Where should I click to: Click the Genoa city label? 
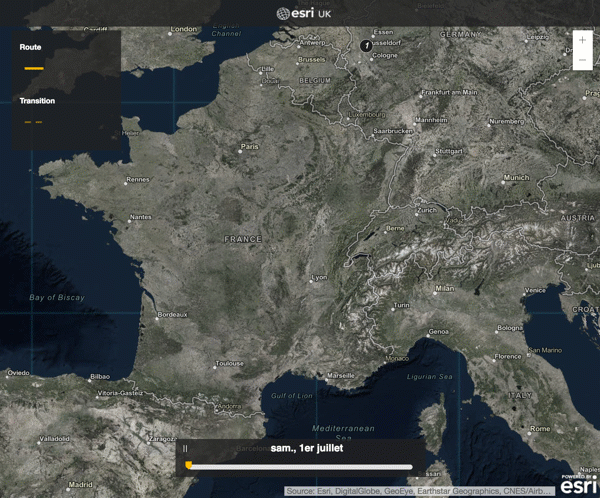(x=439, y=332)
